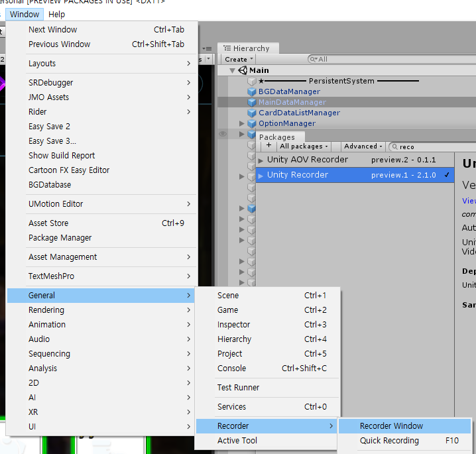Open Easy Save 3... entry
Screen dimensions: 476x454
tap(101, 141)
